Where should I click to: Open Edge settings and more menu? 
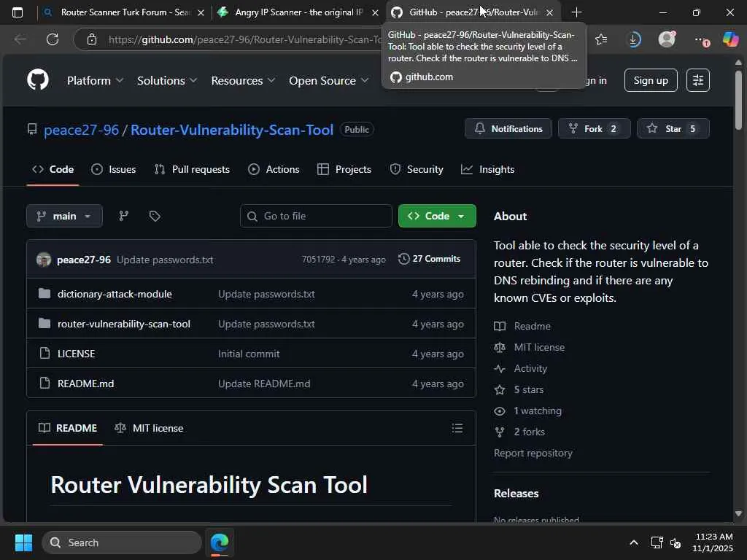[701, 40]
